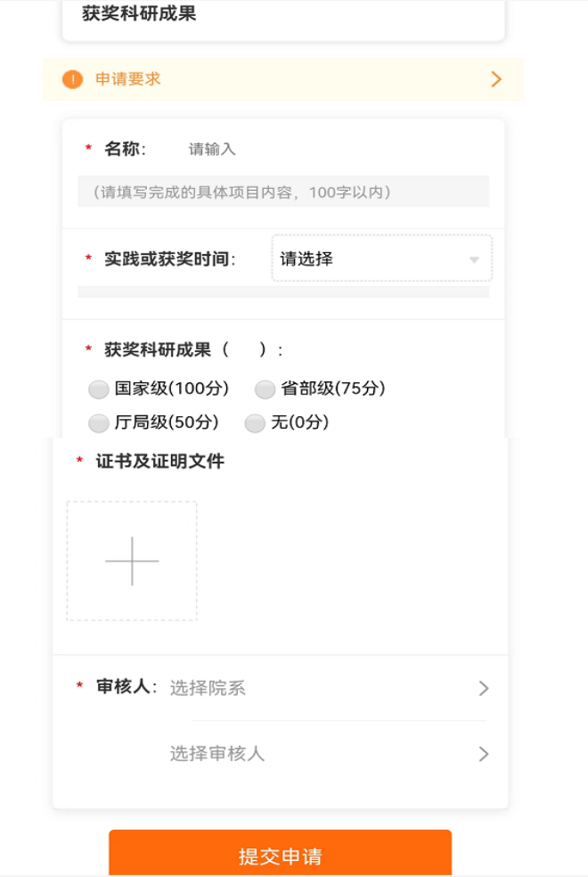Click the 提交申请 submit button
This screenshot has width=588, height=877.
tap(280, 853)
